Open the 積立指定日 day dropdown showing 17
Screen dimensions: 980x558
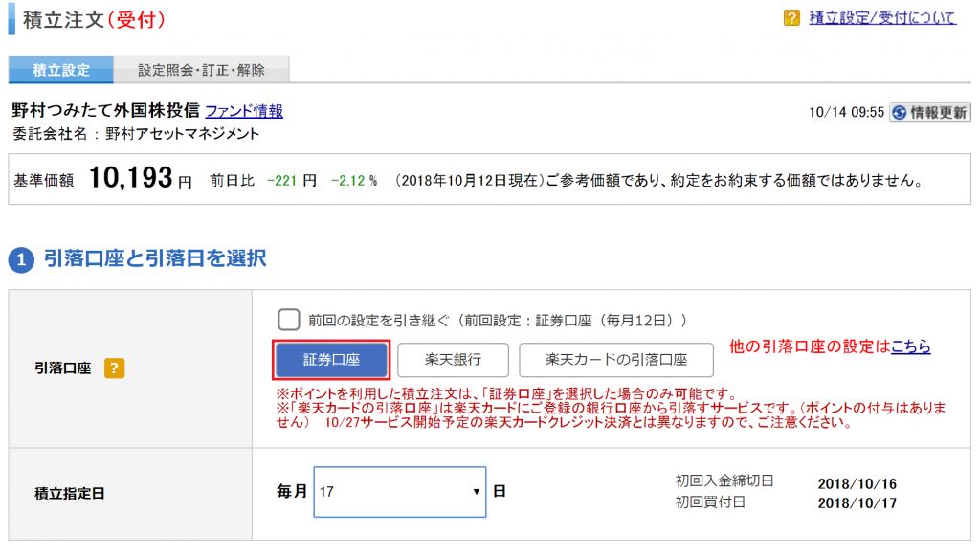(x=400, y=492)
